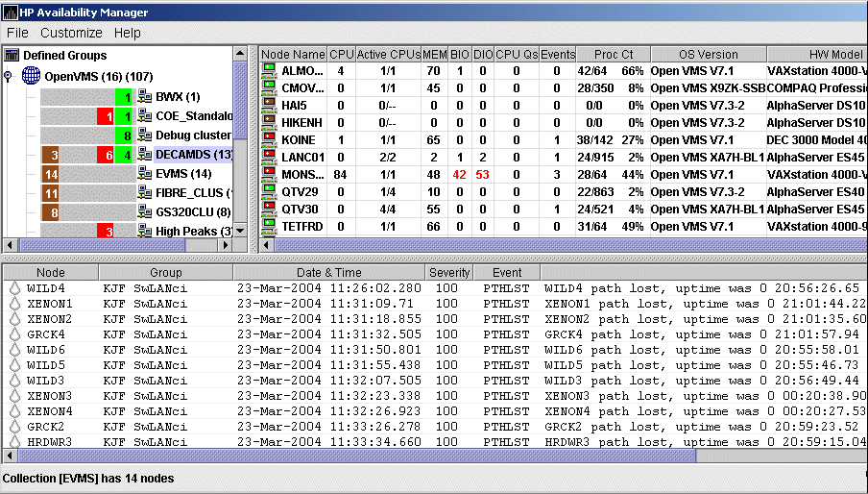Click the red BIO value 42 for MONS
Screen dimensions: 868x494
[459, 175]
